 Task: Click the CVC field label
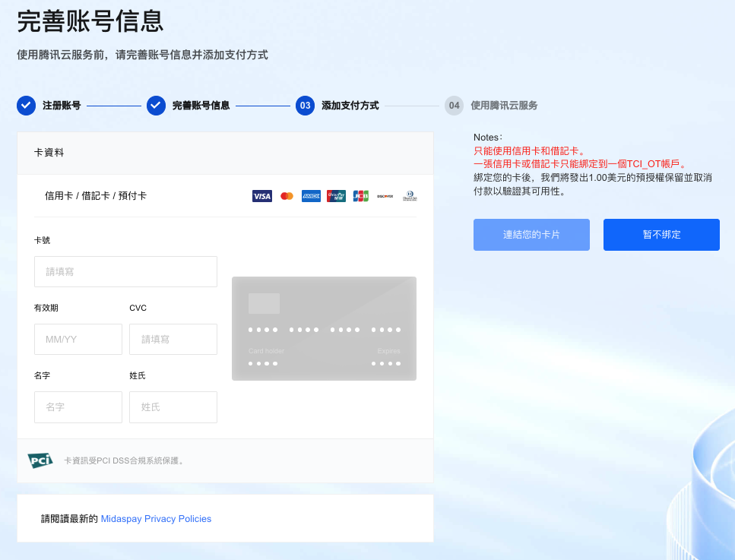(138, 308)
